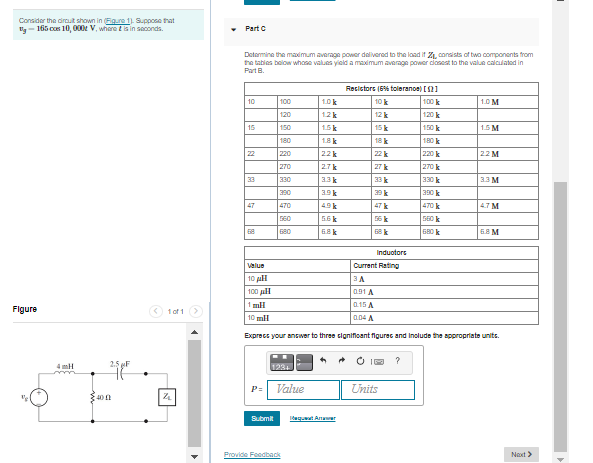
Task: Click the redo arrow in answer toolbar
Action: [x=342, y=360]
